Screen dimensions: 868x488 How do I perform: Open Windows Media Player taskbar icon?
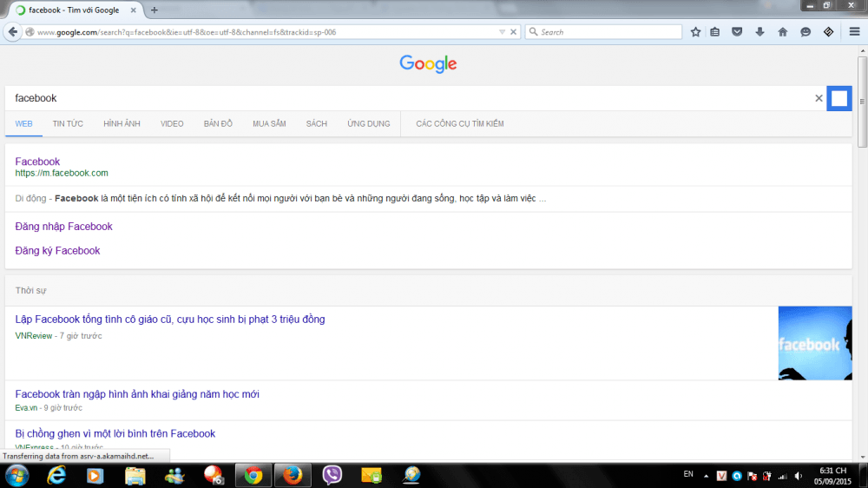(x=95, y=475)
